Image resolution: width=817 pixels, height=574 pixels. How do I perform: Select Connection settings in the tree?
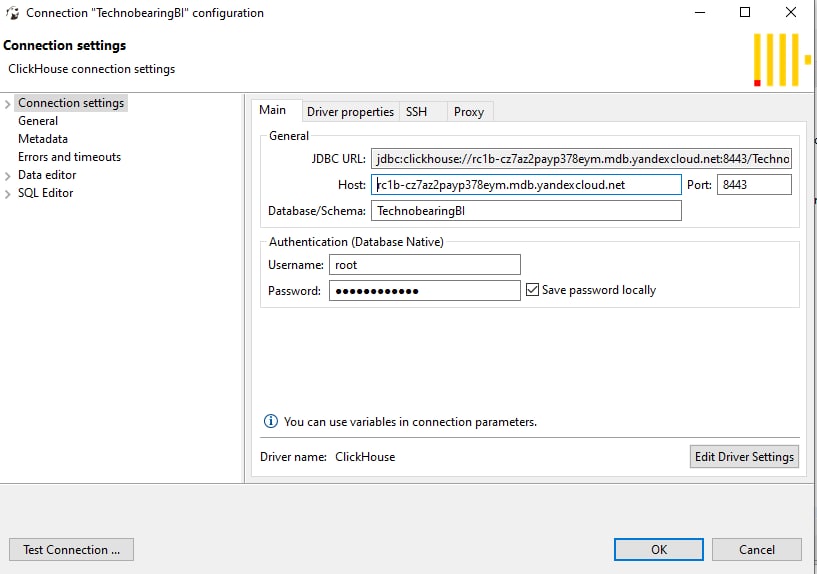click(71, 103)
